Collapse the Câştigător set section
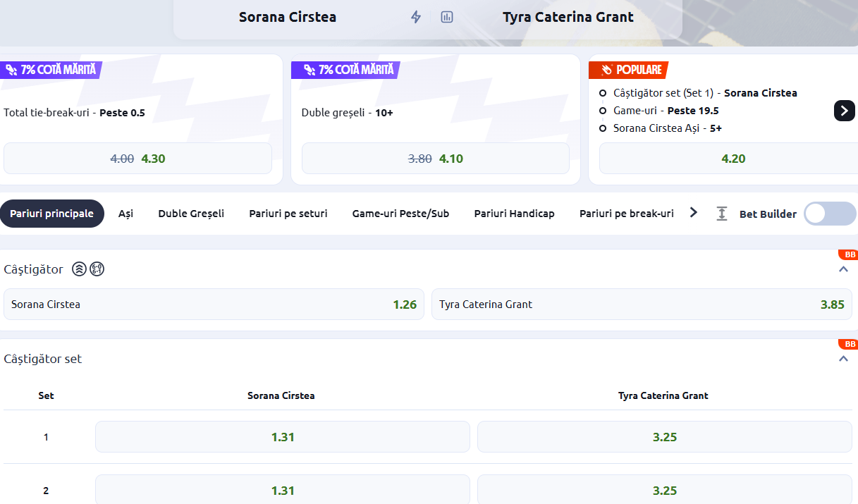 click(x=843, y=358)
